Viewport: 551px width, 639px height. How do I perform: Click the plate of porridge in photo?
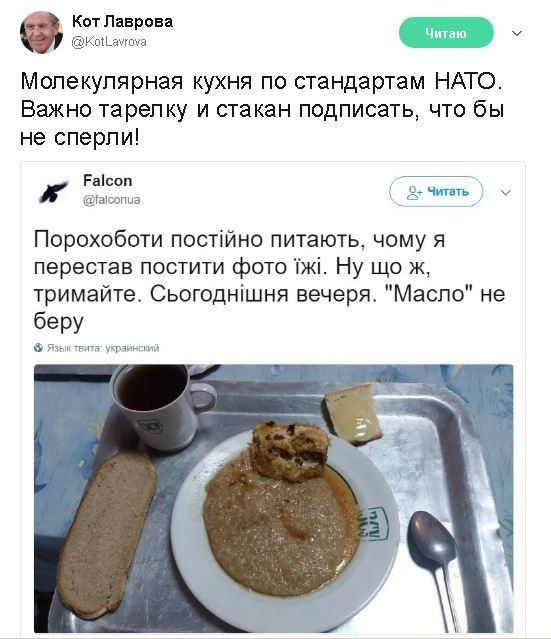(285, 530)
